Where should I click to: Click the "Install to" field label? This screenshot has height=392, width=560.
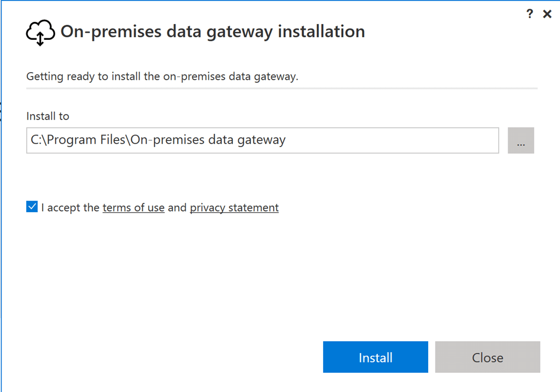coord(48,116)
